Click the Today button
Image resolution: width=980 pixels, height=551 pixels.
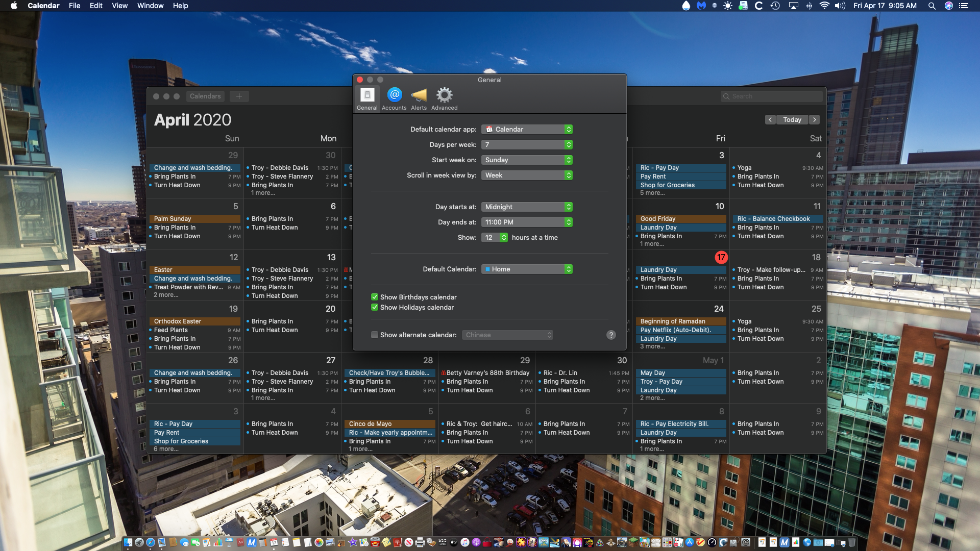point(792,120)
